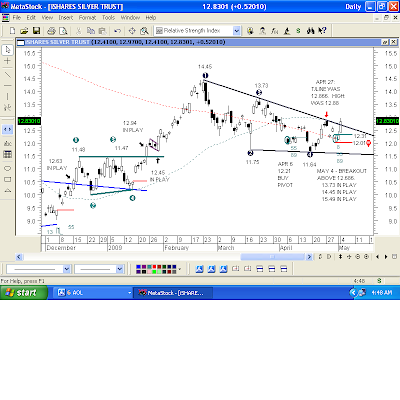Select the ellipse drawing tool
This screenshot has height=400, width=400.
click(7, 168)
